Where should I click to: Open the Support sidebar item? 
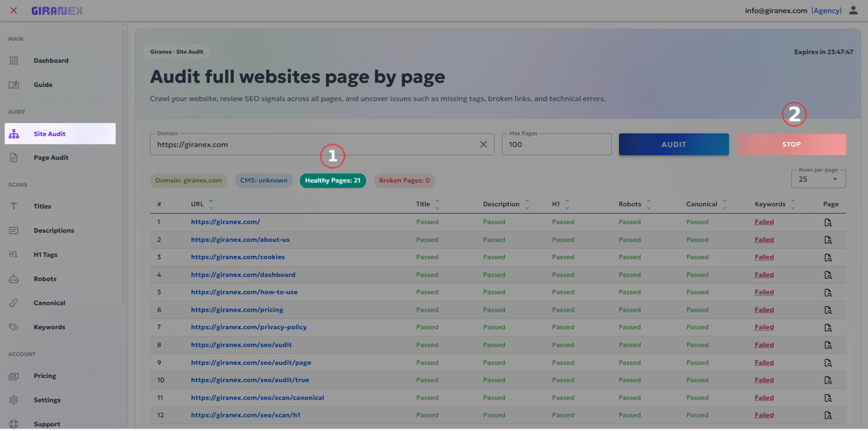[x=60, y=424]
